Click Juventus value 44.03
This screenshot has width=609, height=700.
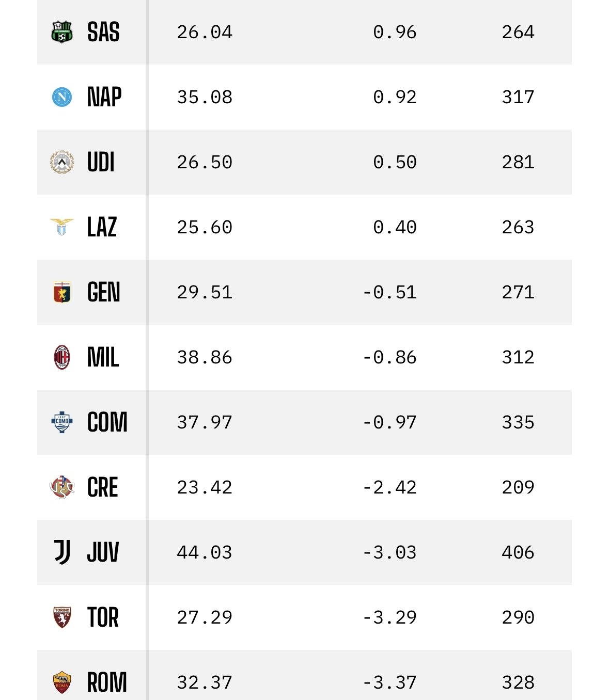(205, 552)
